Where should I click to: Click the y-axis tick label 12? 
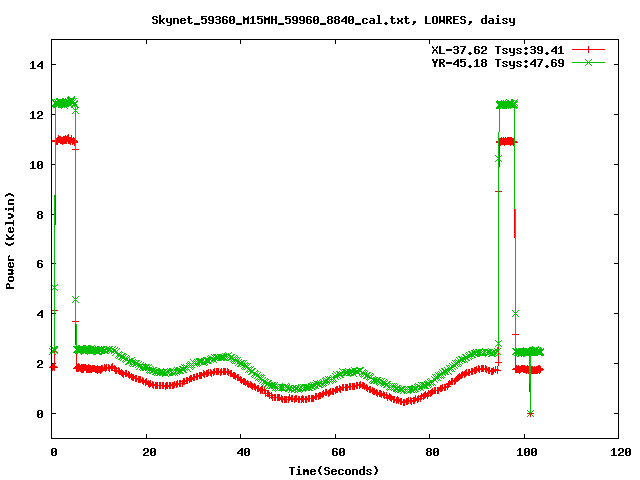[x=36, y=115]
